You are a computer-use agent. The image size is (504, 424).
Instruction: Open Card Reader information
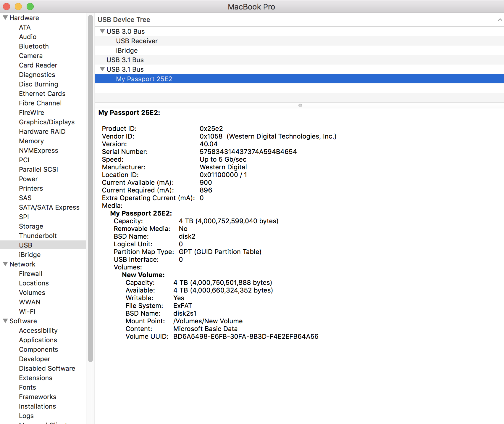point(38,65)
